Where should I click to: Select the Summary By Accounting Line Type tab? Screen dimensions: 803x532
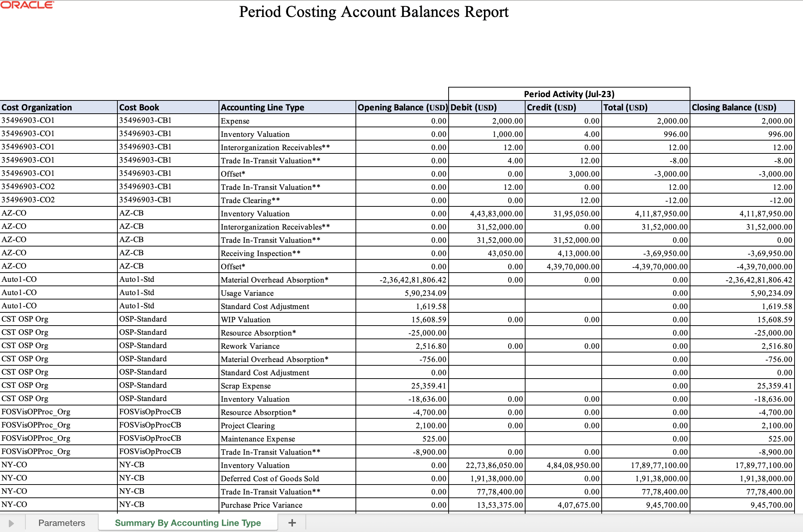tap(188, 523)
